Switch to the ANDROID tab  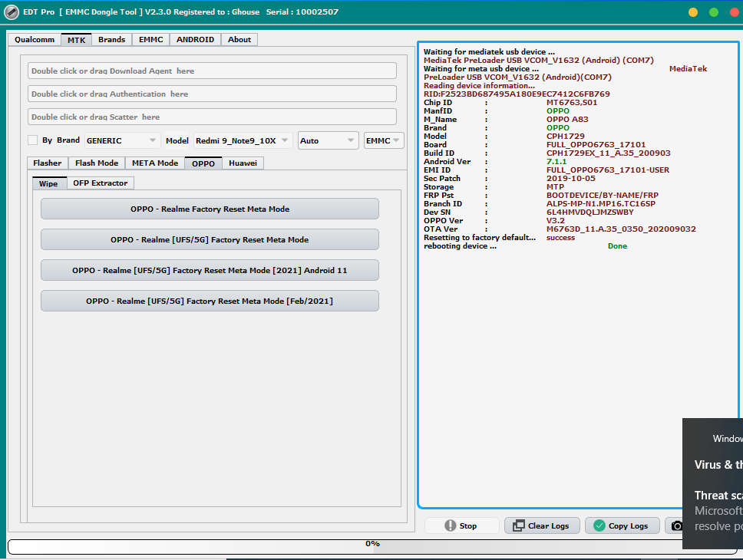(195, 40)
